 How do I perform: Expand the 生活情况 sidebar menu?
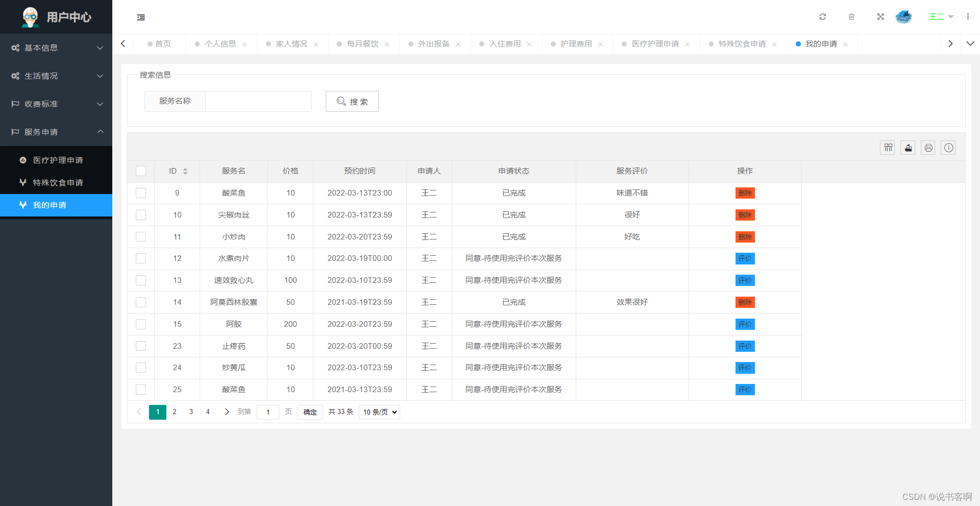pyautogui.click(x=56, y=76)
